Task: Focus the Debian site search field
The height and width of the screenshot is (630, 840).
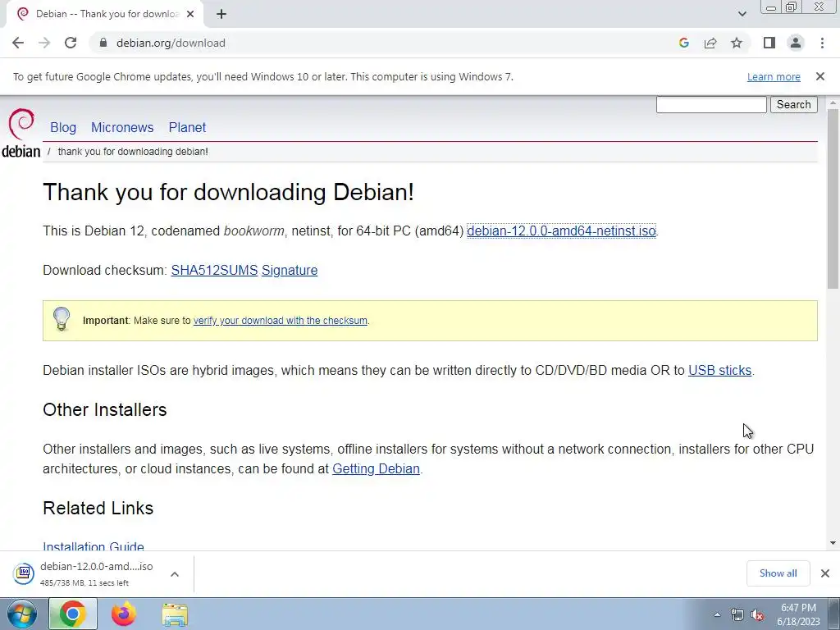Action: click(x=711, y=104)
